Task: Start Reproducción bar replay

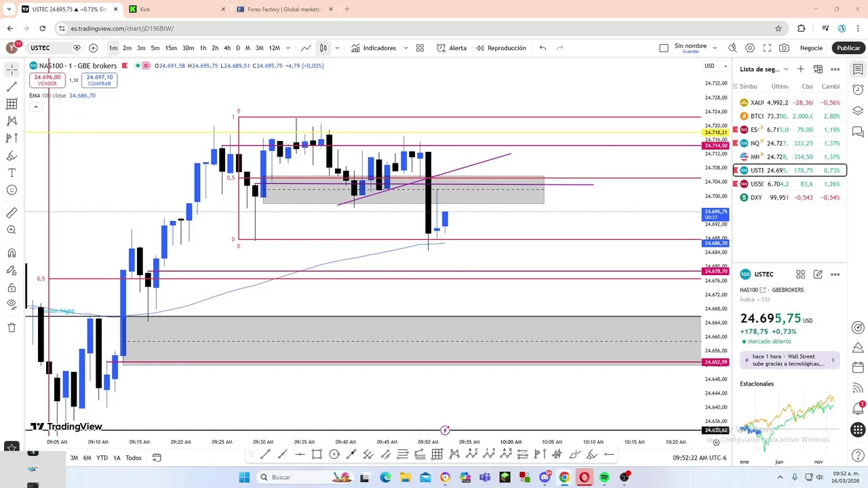Action: tap(501, 48)
